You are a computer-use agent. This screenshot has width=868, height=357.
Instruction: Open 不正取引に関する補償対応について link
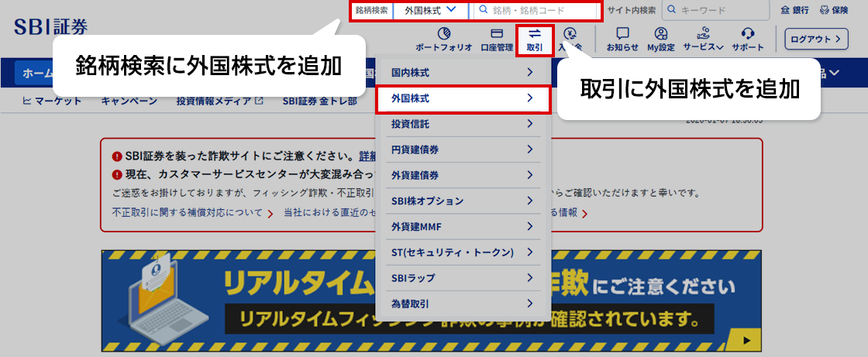[188, 214]
